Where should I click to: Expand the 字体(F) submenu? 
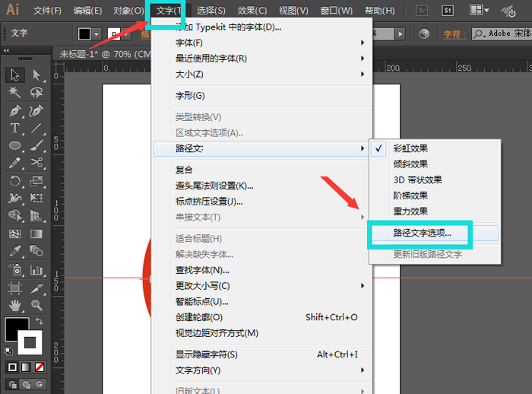(x=261, y=43)
